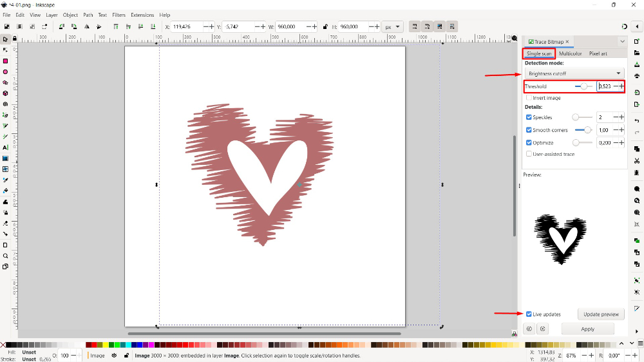This screenshot has height=362, width=644.
Task: Toggle layer lock in status bar
Action: pyautogui.click(x=126, y=356)
